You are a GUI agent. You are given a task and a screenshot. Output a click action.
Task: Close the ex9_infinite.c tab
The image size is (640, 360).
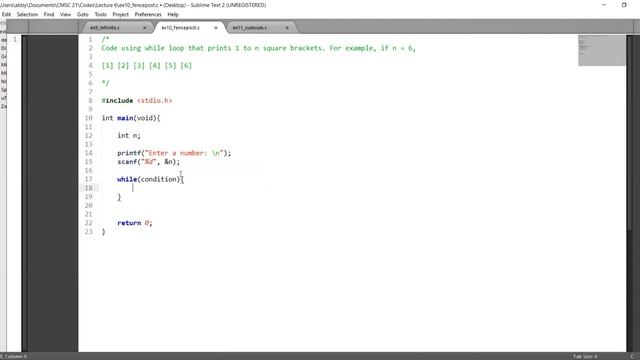(144, 28)
